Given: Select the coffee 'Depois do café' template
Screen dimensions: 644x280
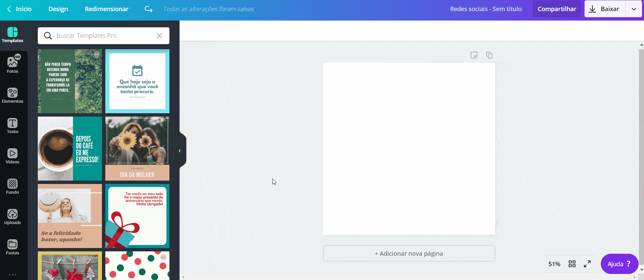Looking at the screenshot, I should pos(70,149).
